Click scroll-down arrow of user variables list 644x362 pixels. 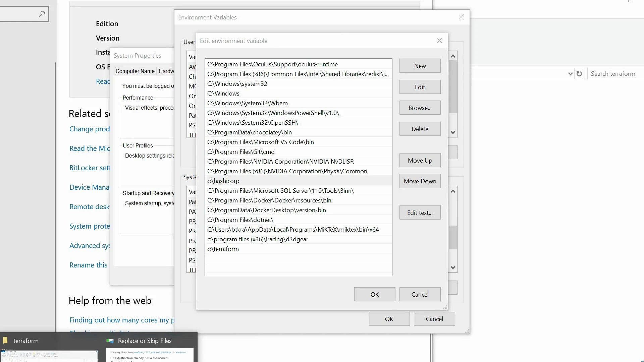click(453, 132)
